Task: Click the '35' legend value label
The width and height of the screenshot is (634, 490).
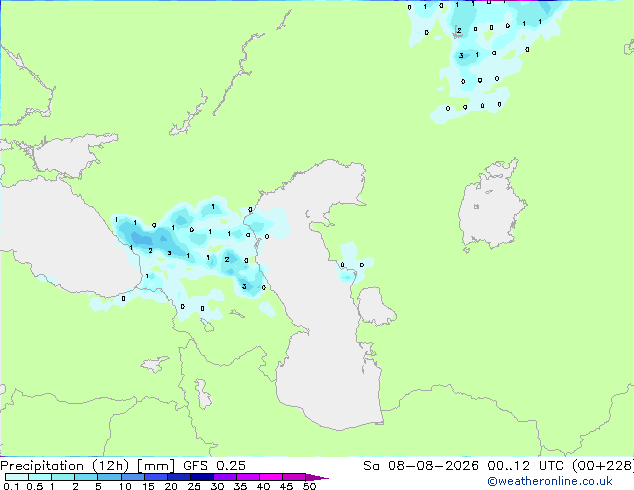Action: pos(240,486)
